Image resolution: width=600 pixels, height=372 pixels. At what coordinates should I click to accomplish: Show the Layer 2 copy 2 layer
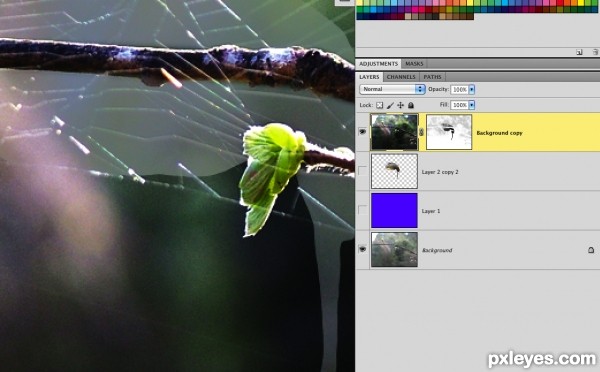click(362, 171)
